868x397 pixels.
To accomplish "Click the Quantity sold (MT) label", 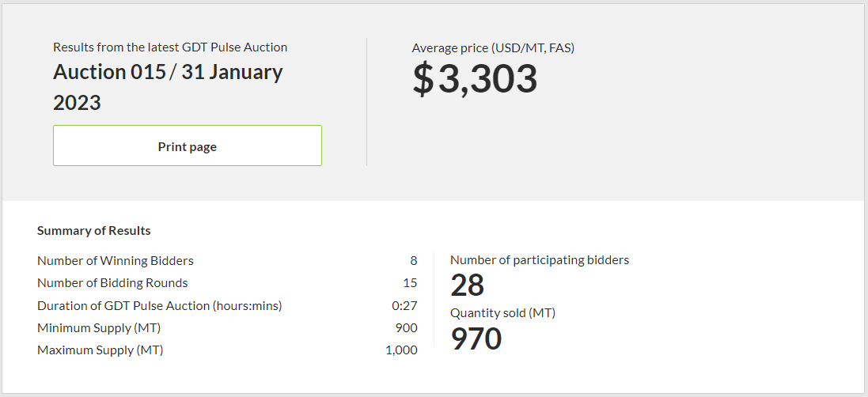I will [503, 313].
